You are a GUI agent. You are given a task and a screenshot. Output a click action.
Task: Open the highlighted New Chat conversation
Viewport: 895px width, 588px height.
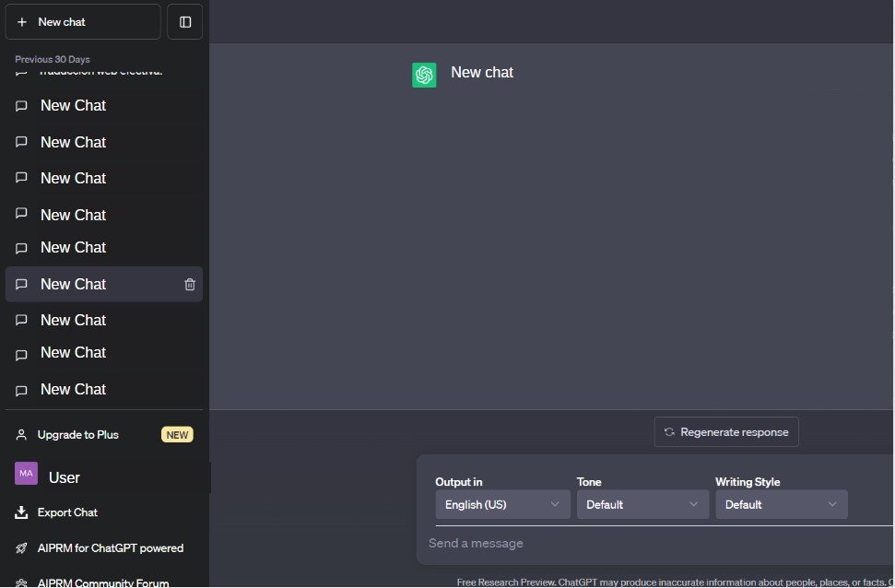pos(104,284)
